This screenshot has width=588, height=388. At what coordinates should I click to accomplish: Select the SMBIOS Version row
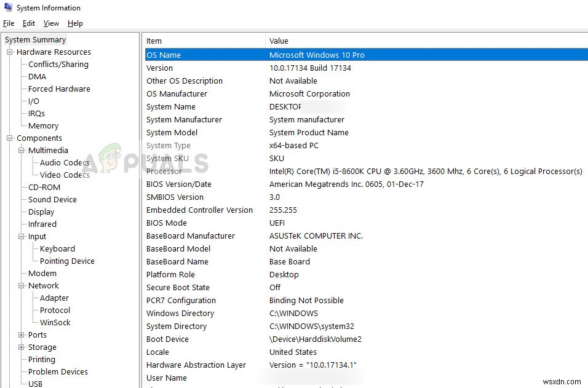pyautogui.click(x=367, y=197)
